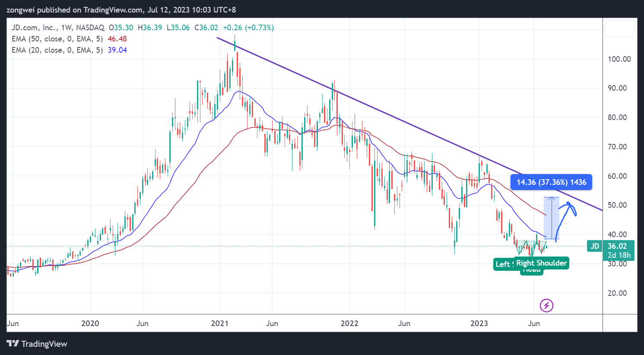Click the 80.00 price axis label
The height and width of the screenshot is (355, 644).
point(617,117)
